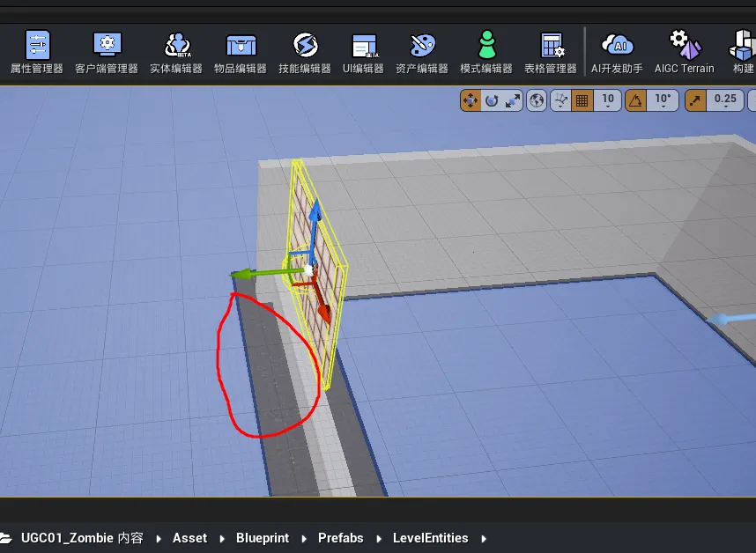Open the 技能编辑器 skill editor
Image resolution: width=756 pixels, height=553 pixels.
(x=305, y=52)
